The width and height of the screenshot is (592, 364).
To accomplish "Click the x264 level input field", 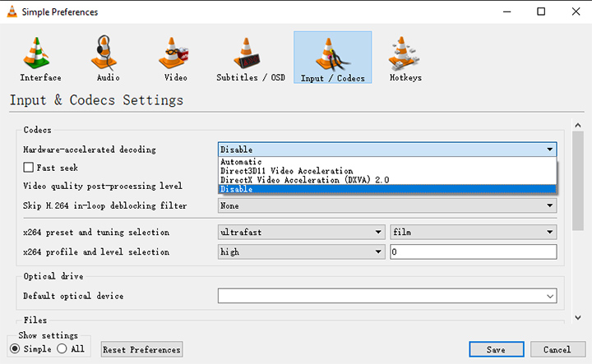I will (x=474, y=252).
